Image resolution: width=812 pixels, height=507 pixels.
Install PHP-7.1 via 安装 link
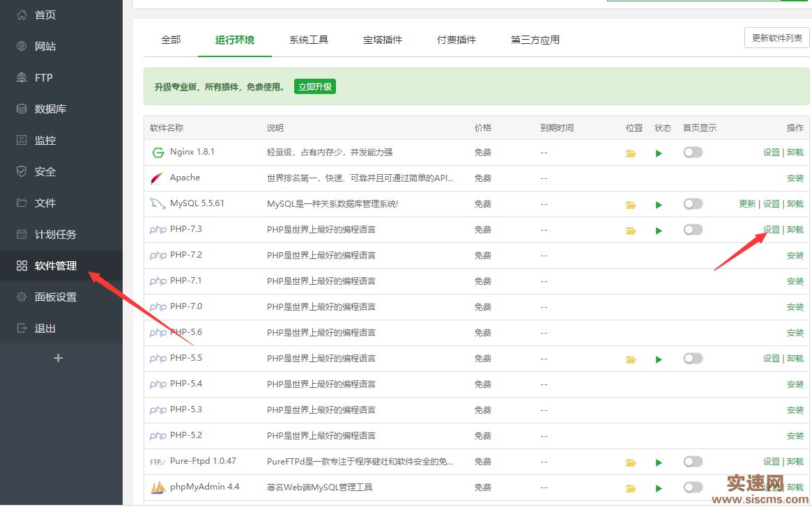[795, 281]
